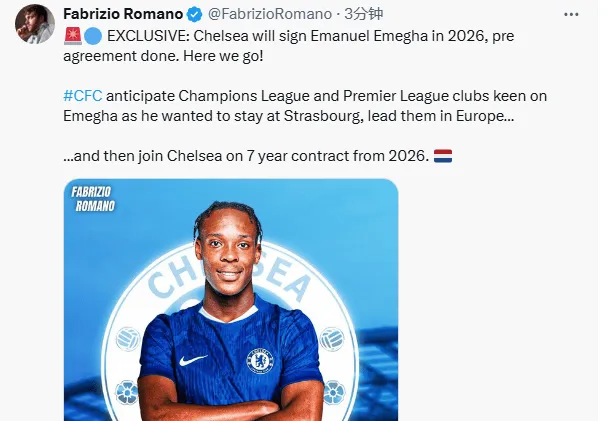
Task: Click the left football emblem in badge
Action: tap(127, 339)
